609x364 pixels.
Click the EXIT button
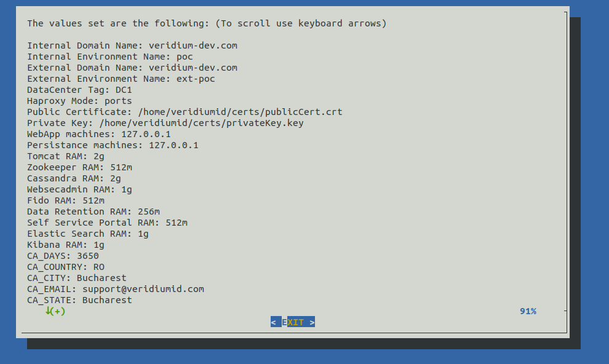[x=293, y=322]
